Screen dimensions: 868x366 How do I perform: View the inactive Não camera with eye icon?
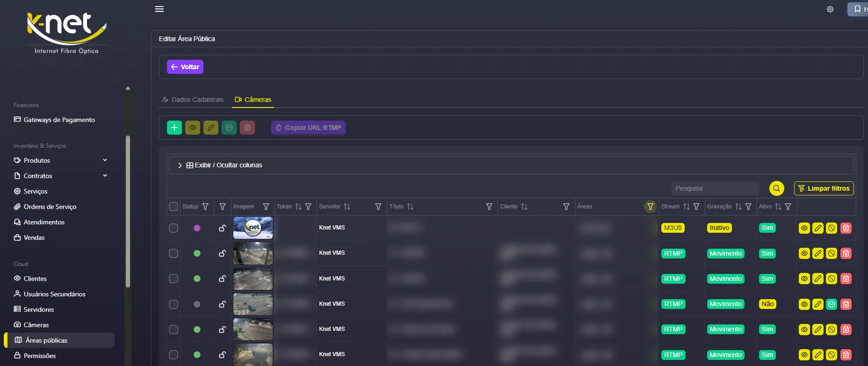click(804, 304)
